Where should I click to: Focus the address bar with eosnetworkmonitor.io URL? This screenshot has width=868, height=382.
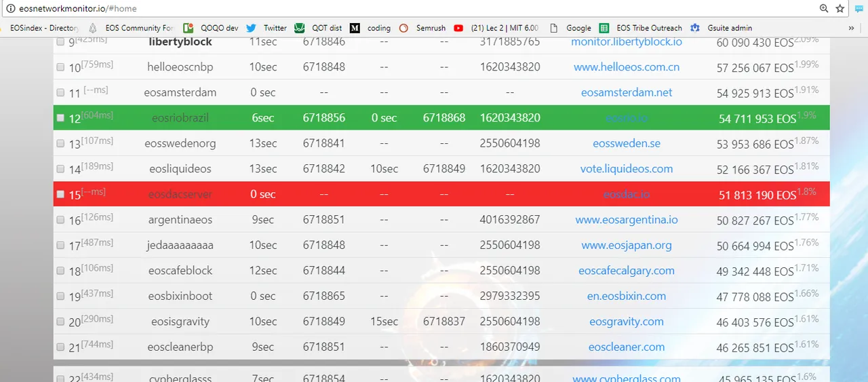[x=407, y=8]
